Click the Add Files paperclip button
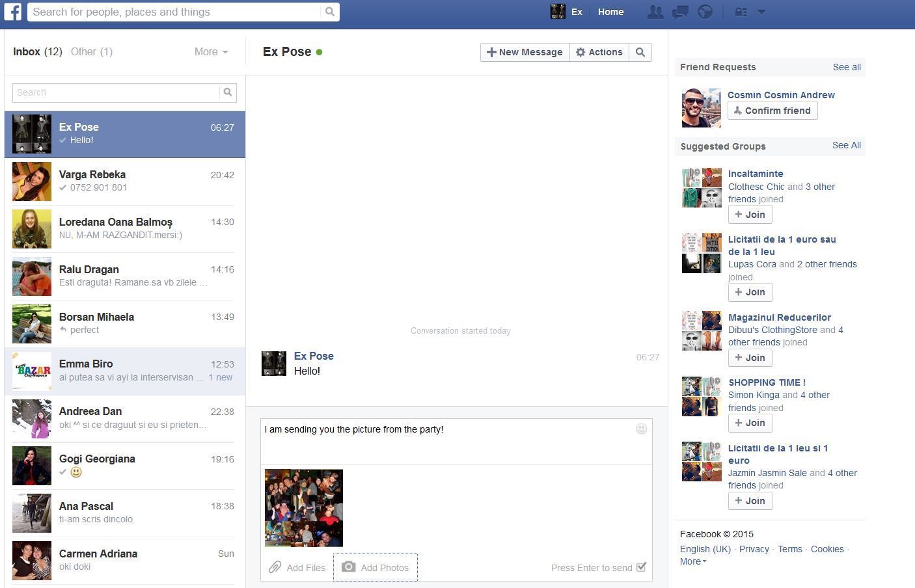The height and width of the screenshot is (588, 915). (x=297, y=567)
